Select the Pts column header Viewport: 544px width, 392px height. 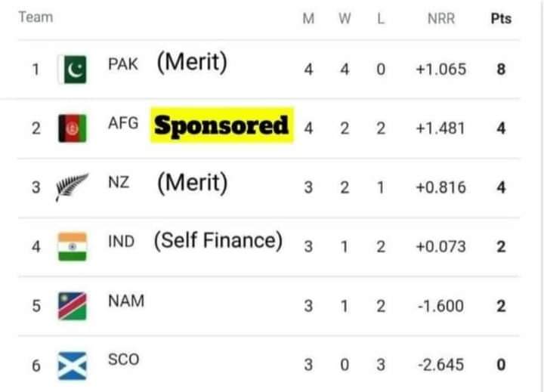tap(501, 18)
